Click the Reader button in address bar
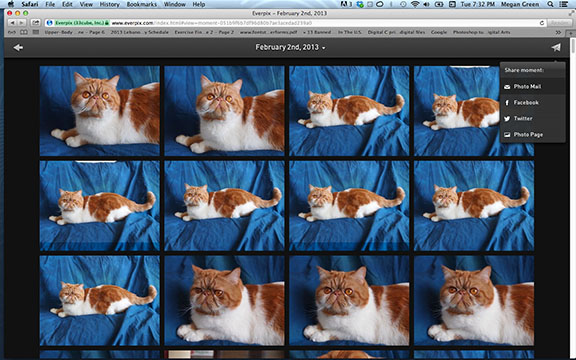 tap(559, 23)
